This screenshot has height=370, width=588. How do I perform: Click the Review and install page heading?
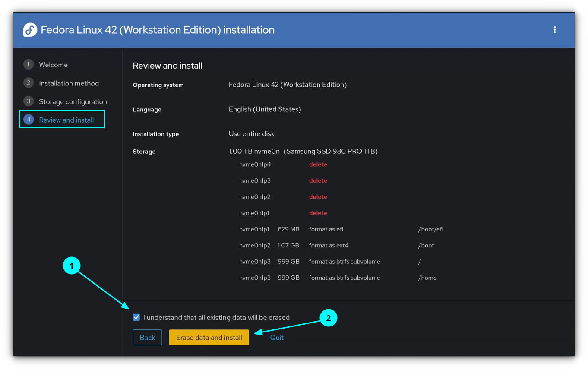(x=168, y=66)
